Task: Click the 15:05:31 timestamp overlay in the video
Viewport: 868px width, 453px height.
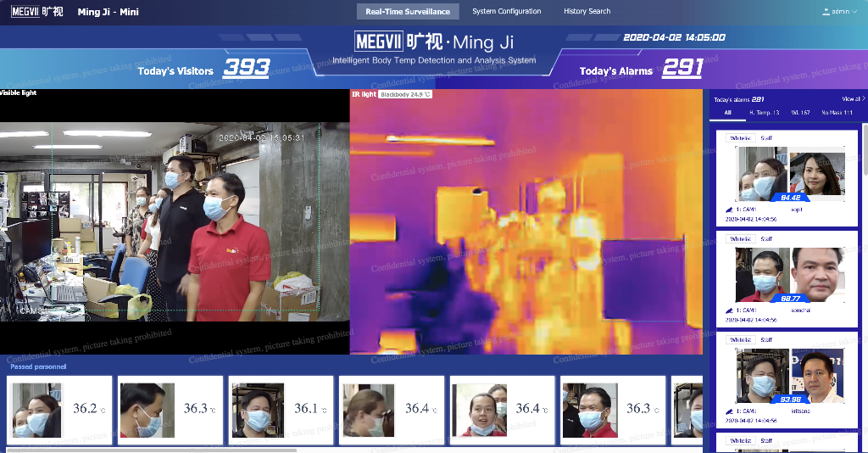Action: coord(261,138)
